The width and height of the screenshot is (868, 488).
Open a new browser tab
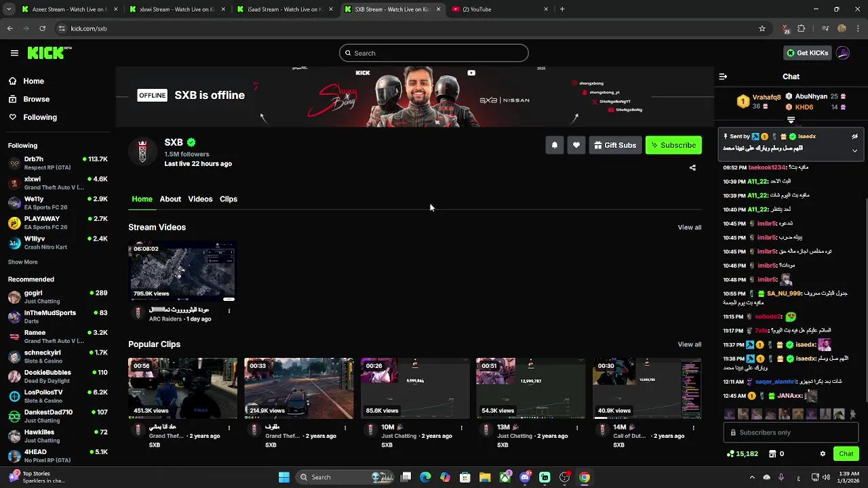[x=562, y=9]
